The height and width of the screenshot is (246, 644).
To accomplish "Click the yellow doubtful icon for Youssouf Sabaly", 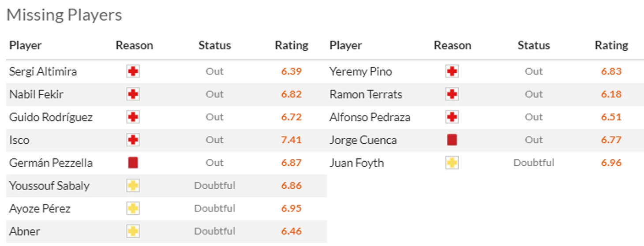I will point(133,186).
